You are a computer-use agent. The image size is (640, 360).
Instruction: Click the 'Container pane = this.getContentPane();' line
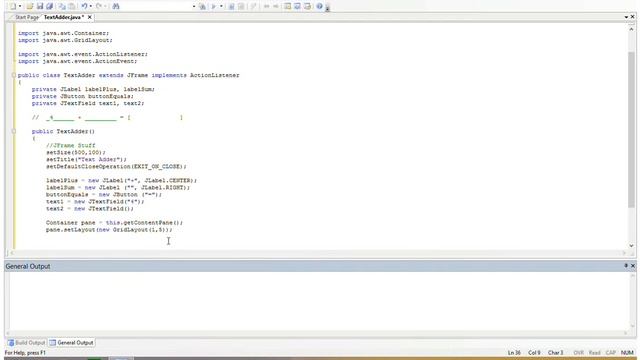coord(115,223)
